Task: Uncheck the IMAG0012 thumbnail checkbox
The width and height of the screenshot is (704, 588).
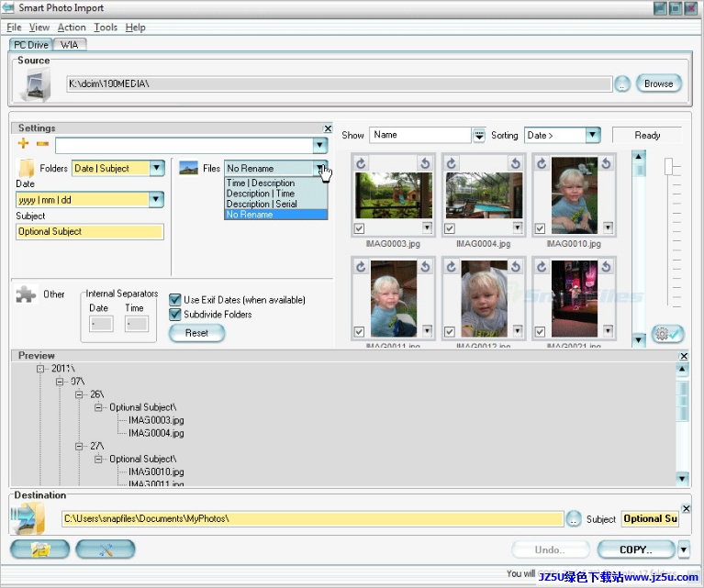Action: coord(450,332)
